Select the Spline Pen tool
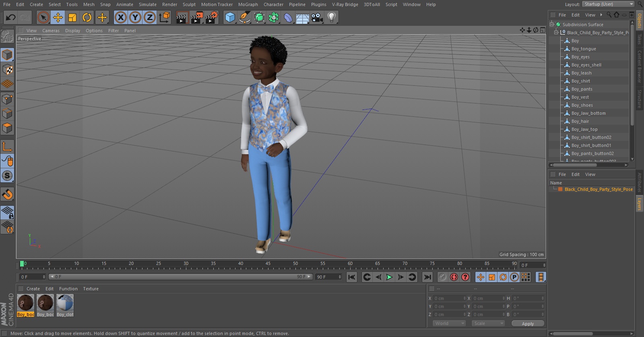Screen dimensions: 644x337 point(245,17)
